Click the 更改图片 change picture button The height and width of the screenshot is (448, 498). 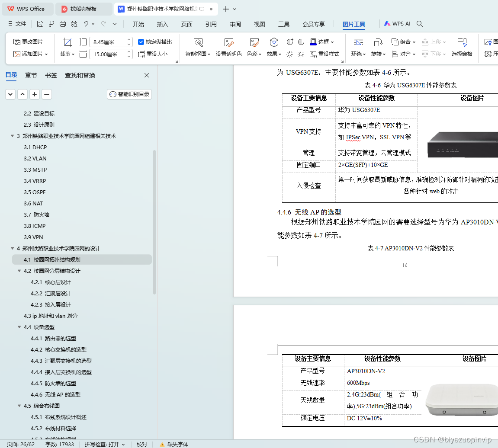click(28, 42)
